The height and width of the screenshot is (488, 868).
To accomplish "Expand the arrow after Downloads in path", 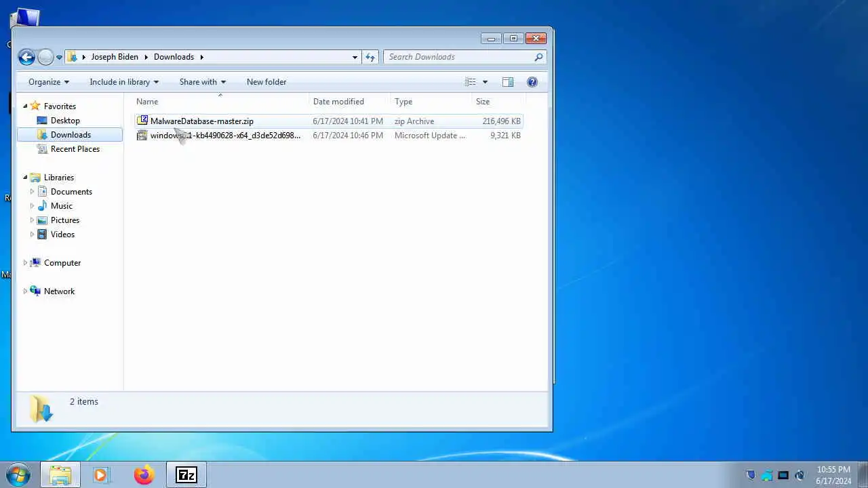I will (201, 57).
